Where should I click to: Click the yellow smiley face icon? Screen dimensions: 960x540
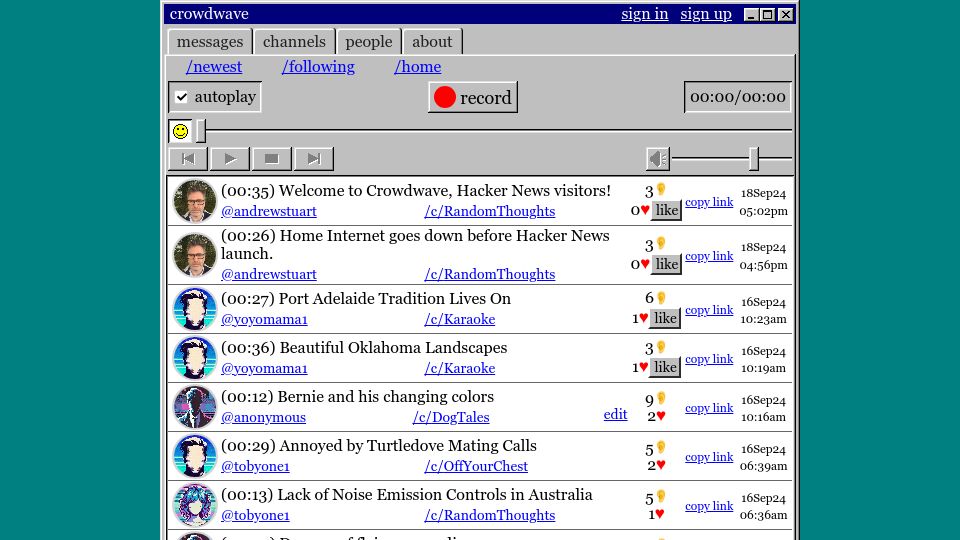[180, 131]
